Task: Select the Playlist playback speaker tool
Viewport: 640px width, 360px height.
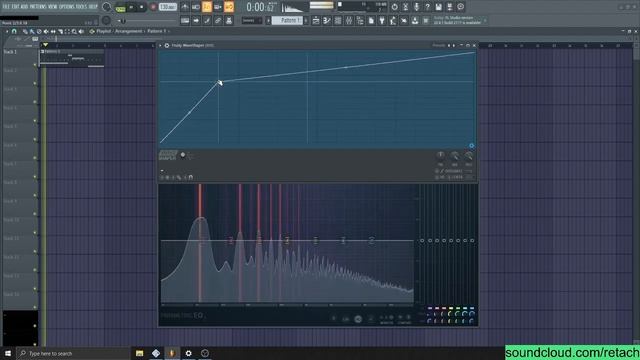Action: pyautogui.click(x=81, y=31)
